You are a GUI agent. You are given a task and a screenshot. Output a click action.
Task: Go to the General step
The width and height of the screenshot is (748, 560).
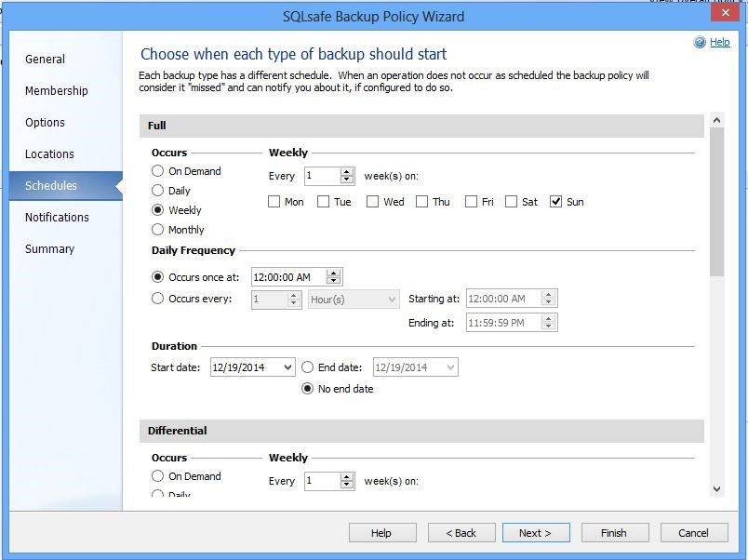coord(45,60)
